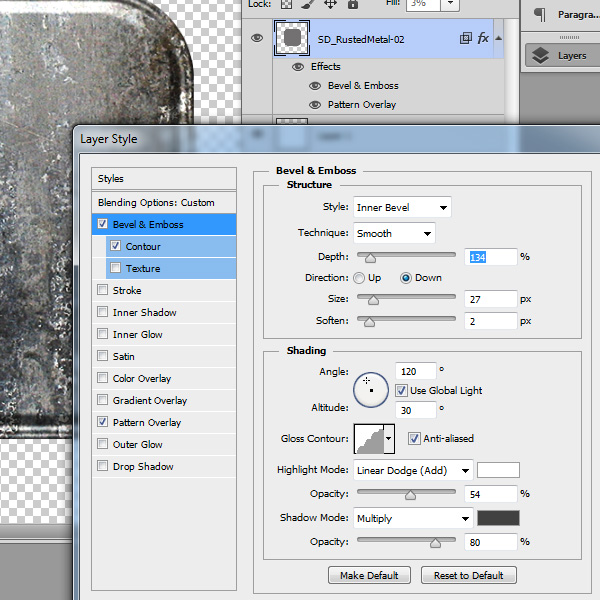Toggle visibility of all layer Effects
Viewport: 600px width, 600px height.
pos(298,67)
